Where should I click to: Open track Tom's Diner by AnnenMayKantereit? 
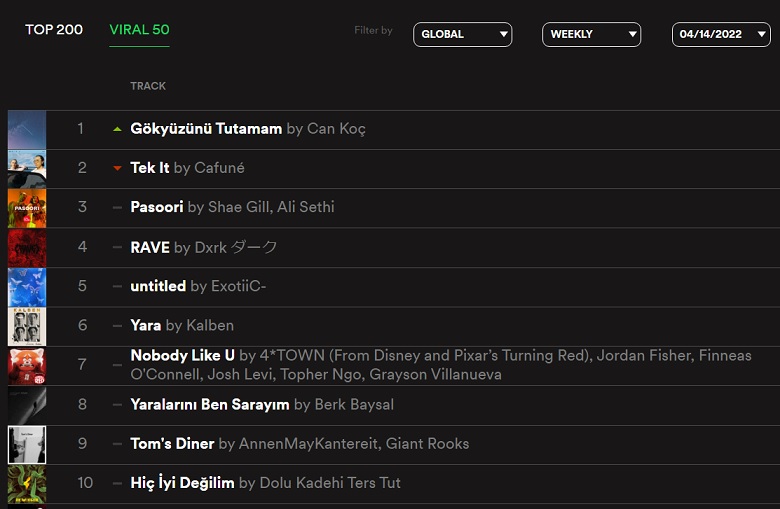pos(299,443)
